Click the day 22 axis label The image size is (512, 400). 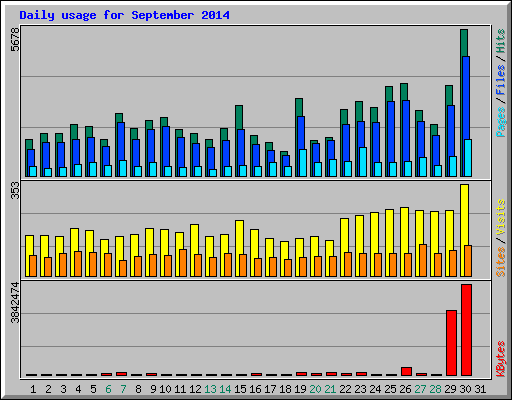click(x=345, y=389)
